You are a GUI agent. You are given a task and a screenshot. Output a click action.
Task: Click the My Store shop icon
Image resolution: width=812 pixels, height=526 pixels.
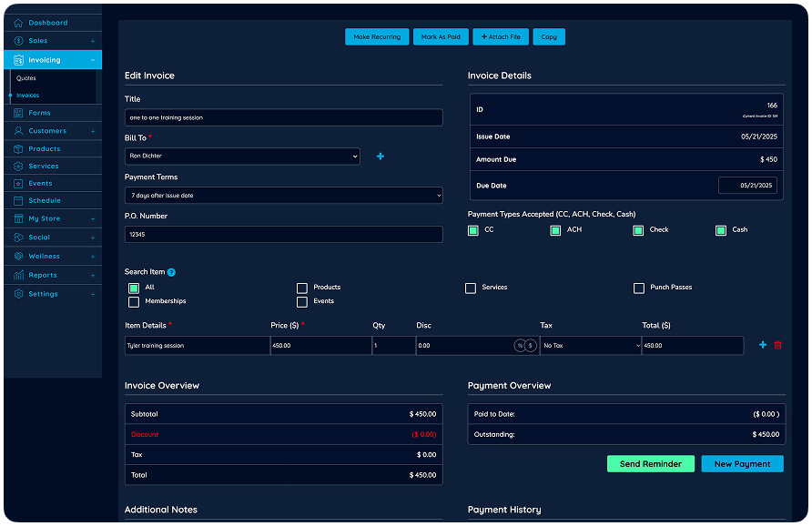18,218
